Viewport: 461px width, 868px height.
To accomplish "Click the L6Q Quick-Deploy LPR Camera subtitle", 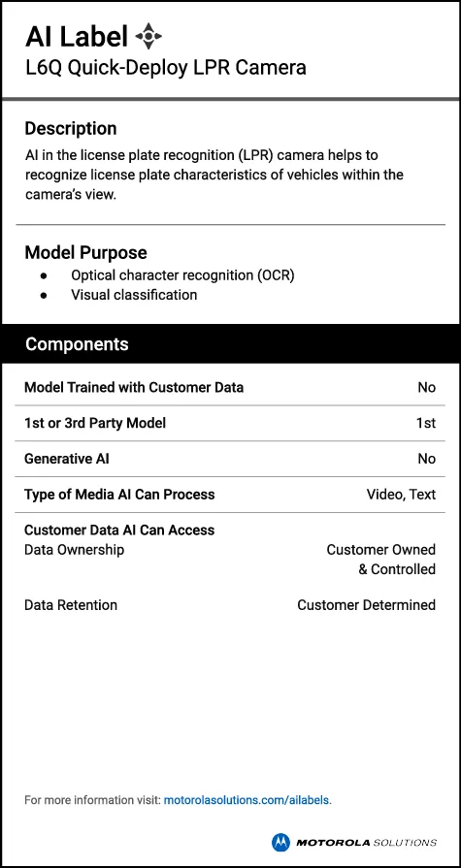I will click(166, 68).
